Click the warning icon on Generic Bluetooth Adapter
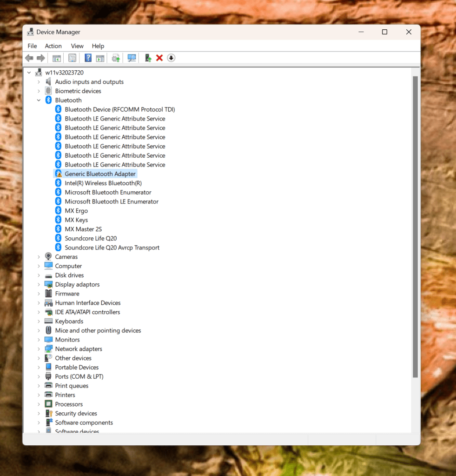The image size is (456, 476). pos(59,174)
